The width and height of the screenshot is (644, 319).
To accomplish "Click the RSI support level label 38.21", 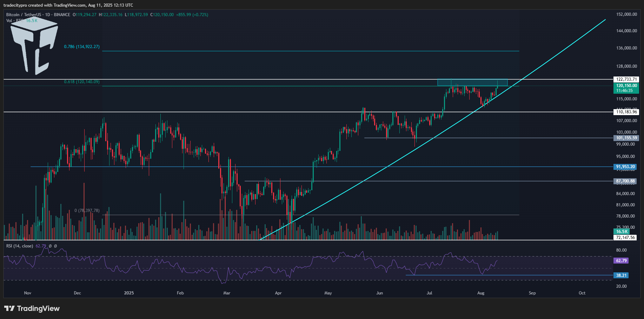I will tap(621, 275).
